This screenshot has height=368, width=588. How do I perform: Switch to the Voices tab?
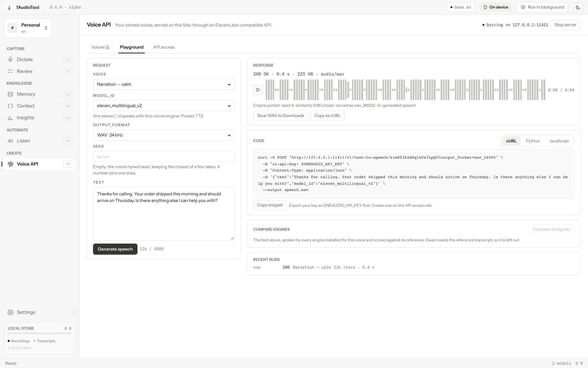click(x=100, y=47)
